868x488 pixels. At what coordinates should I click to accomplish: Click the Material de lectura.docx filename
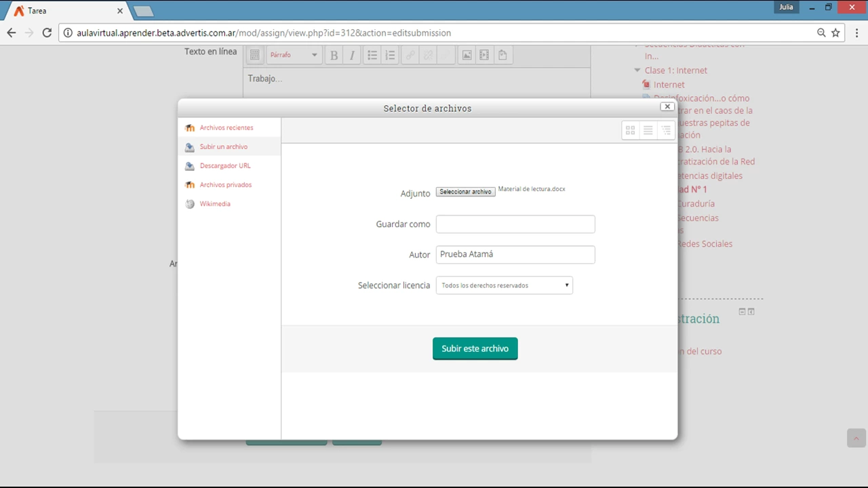coord(532,189)
